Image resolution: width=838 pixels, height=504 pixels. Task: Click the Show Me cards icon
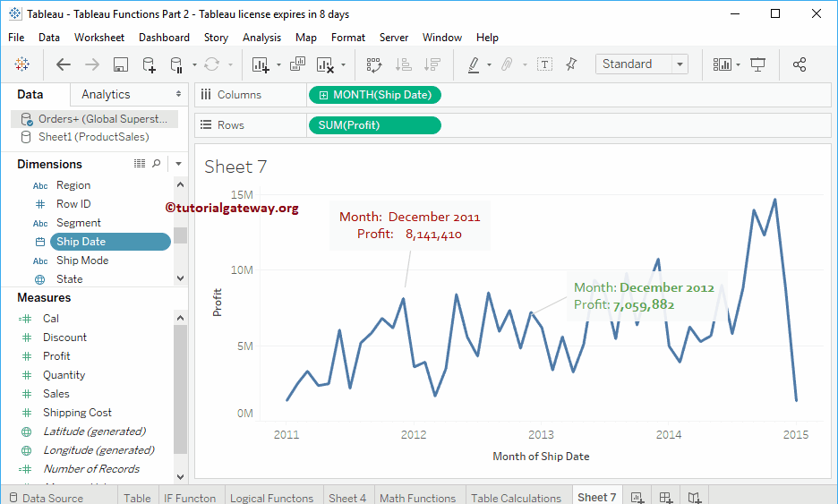point(722,64)
